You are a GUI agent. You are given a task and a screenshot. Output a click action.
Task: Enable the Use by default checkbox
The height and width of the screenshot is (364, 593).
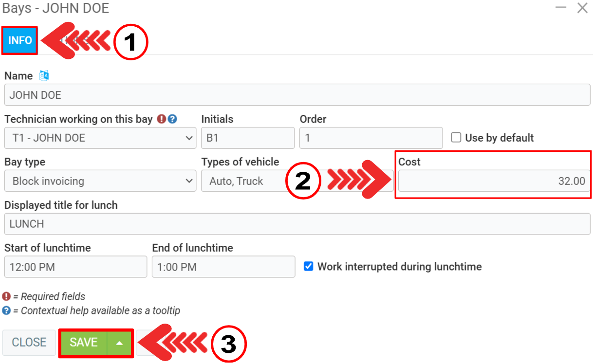point(456,138)
